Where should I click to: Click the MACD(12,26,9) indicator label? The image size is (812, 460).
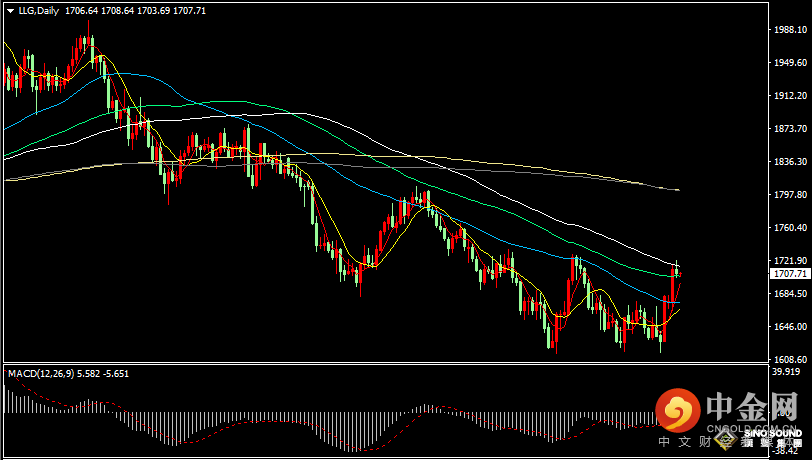click(x=41, y=373)
